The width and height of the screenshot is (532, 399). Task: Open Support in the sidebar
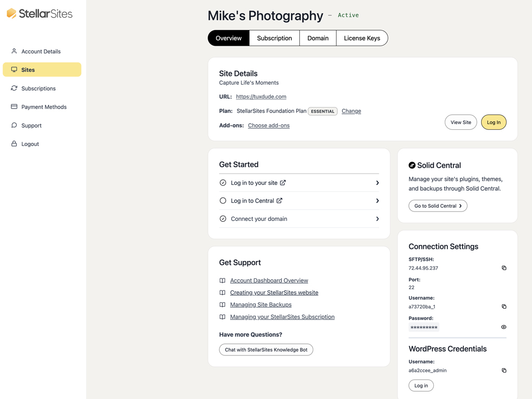coord(42,125)
